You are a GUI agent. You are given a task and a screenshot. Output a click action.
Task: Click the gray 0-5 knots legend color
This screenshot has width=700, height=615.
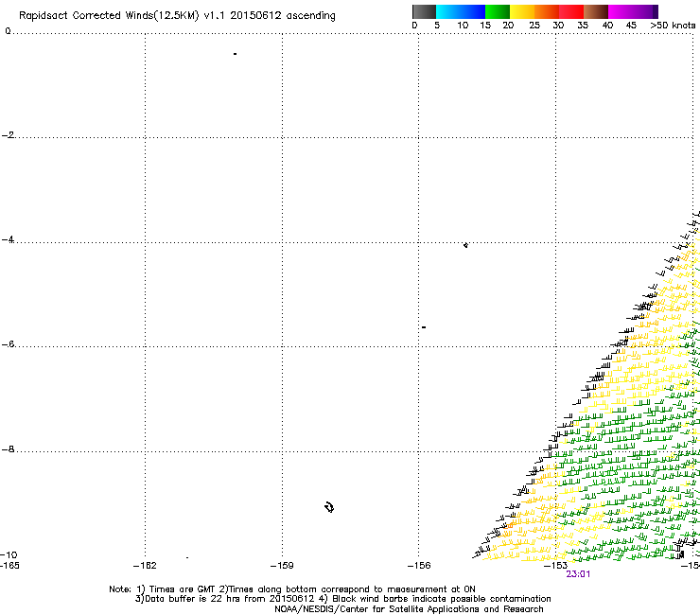point(424,11)
